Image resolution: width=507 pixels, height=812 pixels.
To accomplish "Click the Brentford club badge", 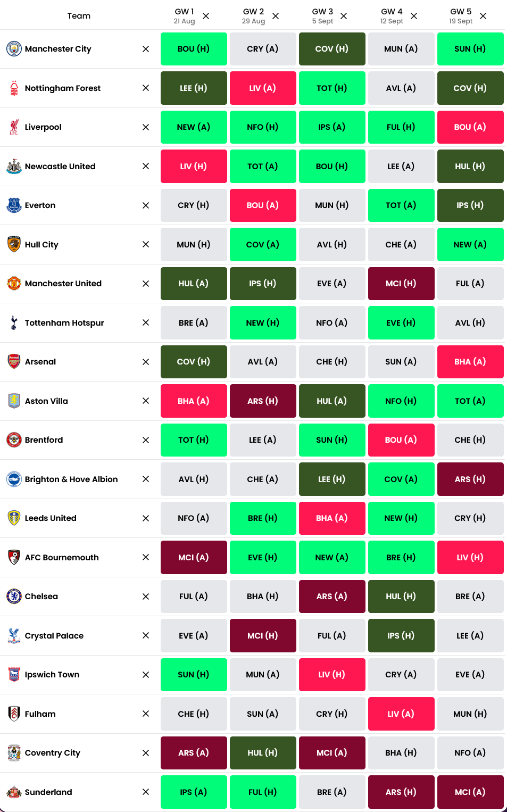I will (14, 440).
